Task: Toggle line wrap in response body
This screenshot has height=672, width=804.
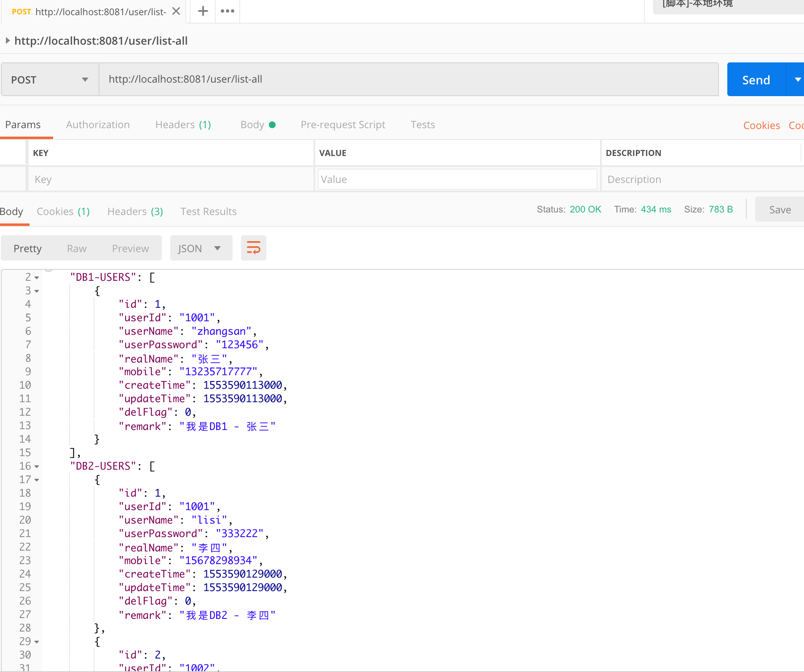Action: tap(253, 248)
